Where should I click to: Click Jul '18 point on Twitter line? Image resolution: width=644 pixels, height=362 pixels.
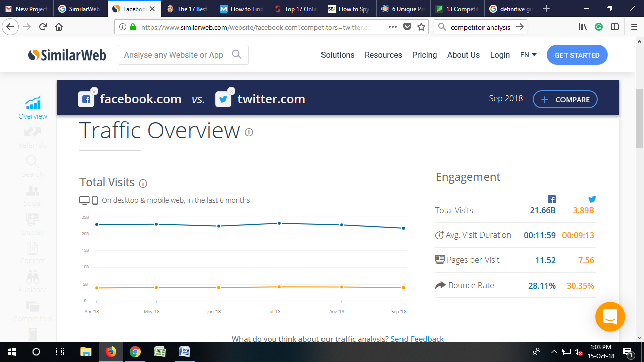point(279,287)
